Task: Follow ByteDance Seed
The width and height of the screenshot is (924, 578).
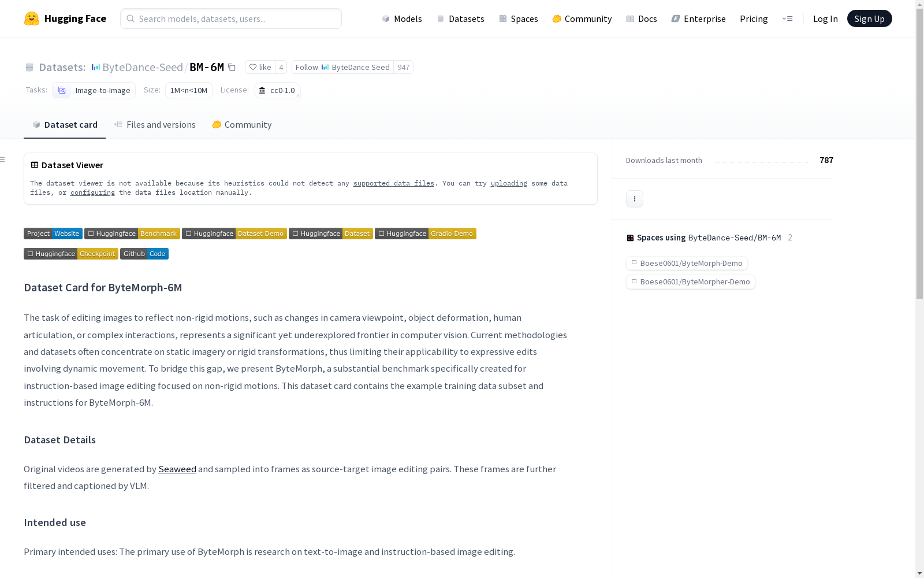Action: [342, 67]
